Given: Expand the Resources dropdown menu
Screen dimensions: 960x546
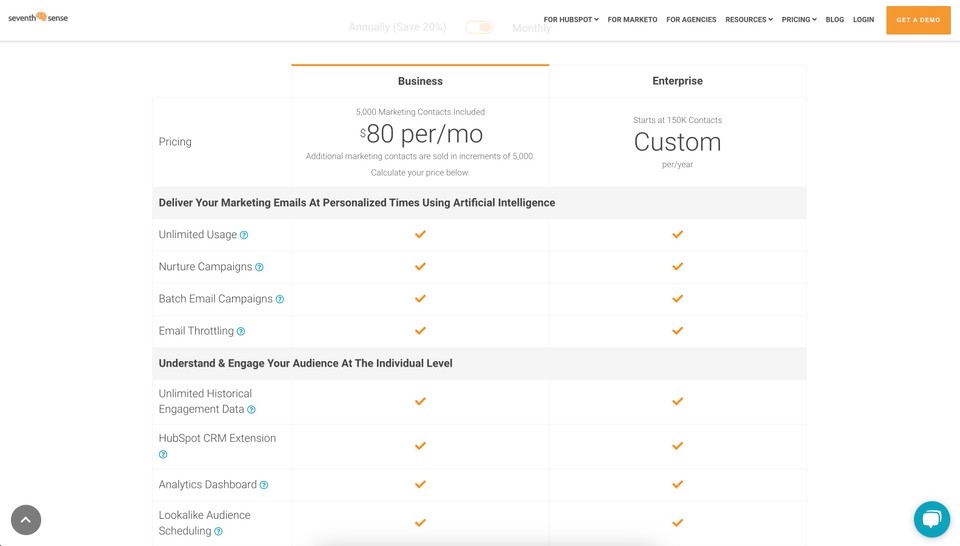Looking at the screenshot, I should click(749, 20).
